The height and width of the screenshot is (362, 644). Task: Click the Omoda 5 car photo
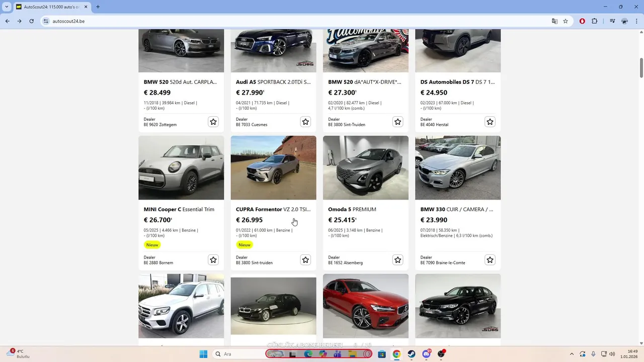(x=366, y=167)
